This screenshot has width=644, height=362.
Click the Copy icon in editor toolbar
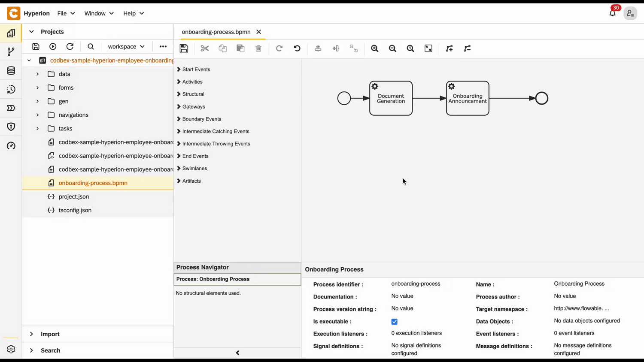click(223, 48)
